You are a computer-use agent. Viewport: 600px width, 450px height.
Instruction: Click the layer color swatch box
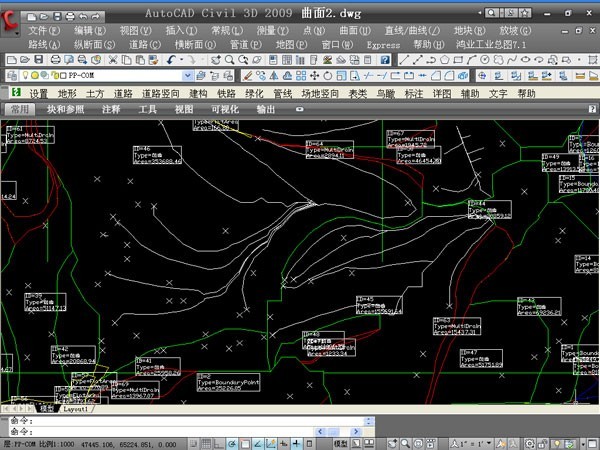point(61,76)
